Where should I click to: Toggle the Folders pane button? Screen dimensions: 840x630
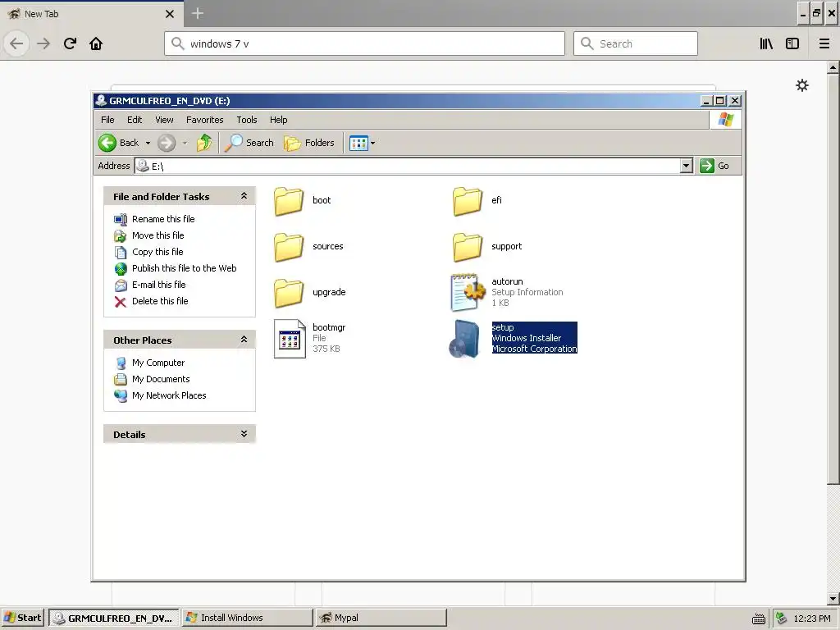[309, 143]
